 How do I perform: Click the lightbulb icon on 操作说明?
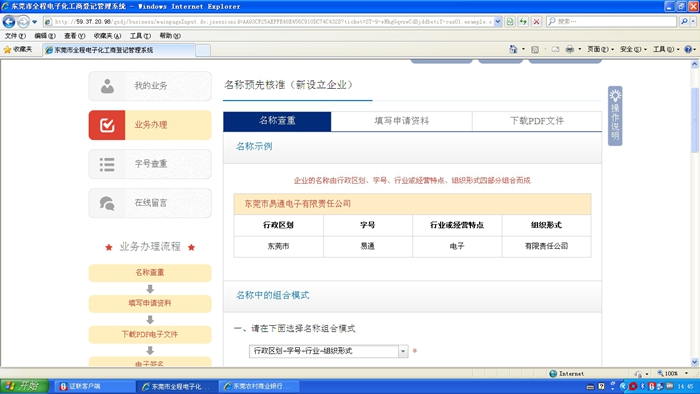coord(615,95)
